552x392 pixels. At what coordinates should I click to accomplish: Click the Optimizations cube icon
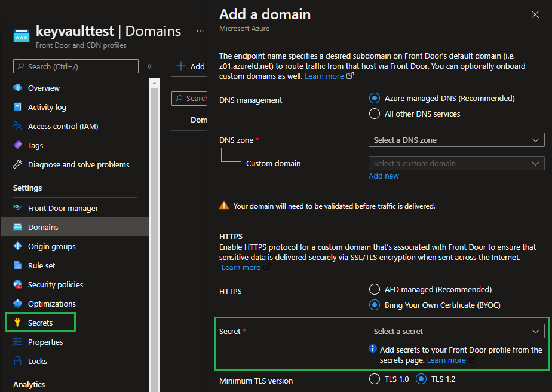(17, 303)
